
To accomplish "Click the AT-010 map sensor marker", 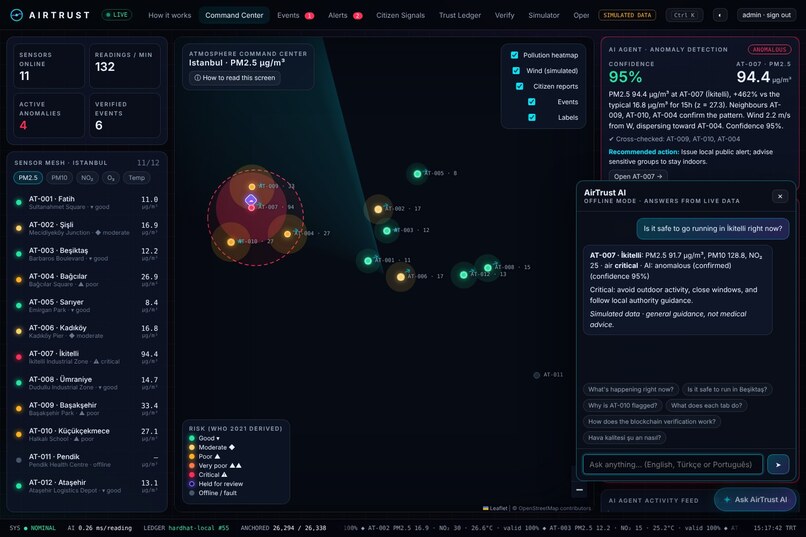I will point(231,242).
